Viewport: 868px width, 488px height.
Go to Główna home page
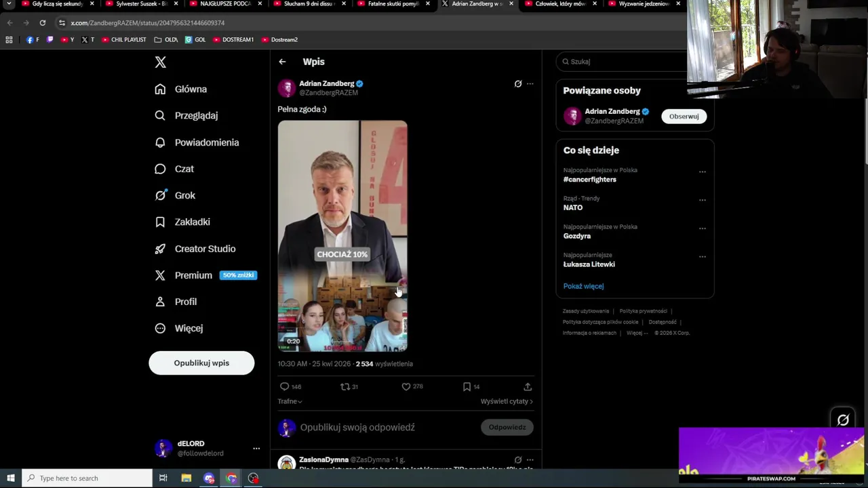181,89
